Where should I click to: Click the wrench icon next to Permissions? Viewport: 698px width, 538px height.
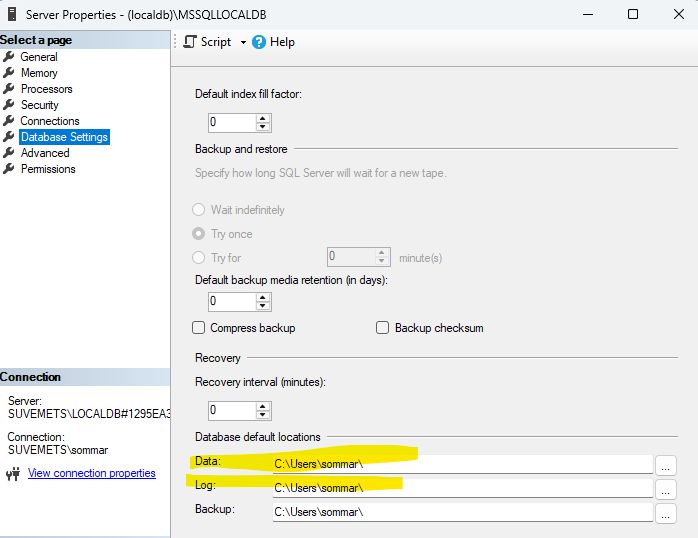tap(8, 169)
